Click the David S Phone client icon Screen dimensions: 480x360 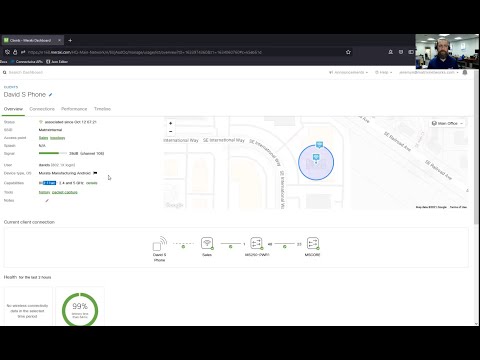160,243
